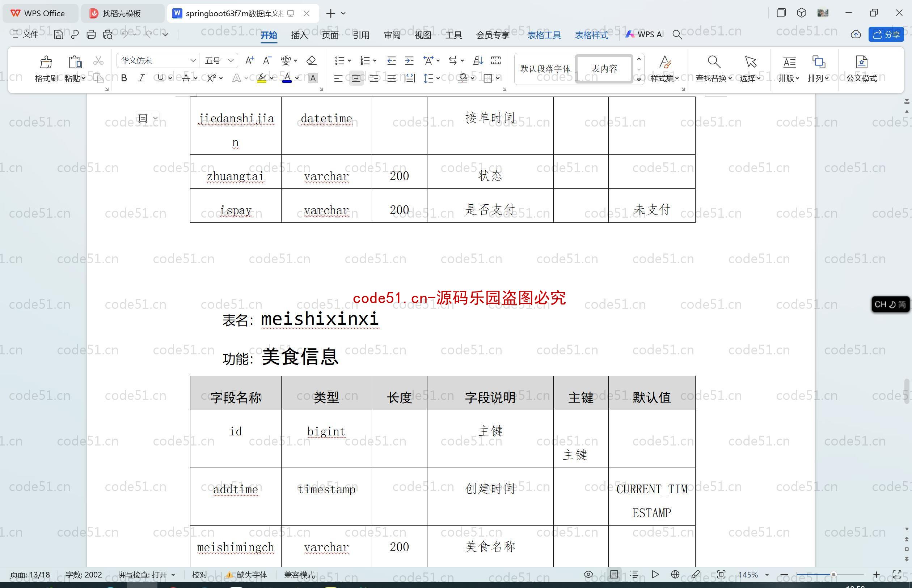Toggle align right paragraph

click(x=373, y=78)
